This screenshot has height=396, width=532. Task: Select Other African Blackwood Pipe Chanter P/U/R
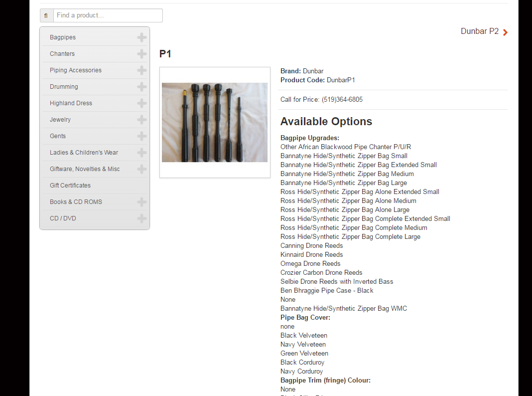(346, 147)
